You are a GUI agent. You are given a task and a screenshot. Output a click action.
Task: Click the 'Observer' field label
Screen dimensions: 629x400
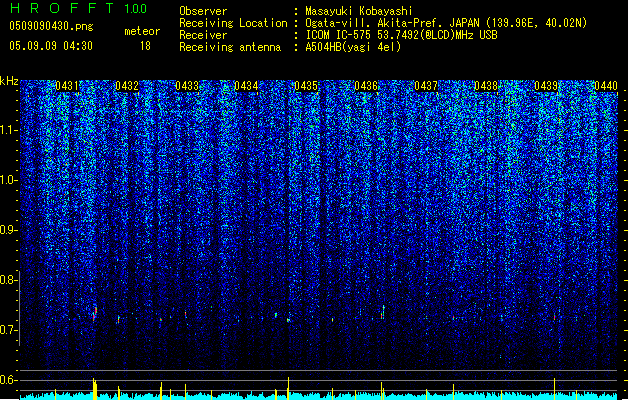[203, 11]
